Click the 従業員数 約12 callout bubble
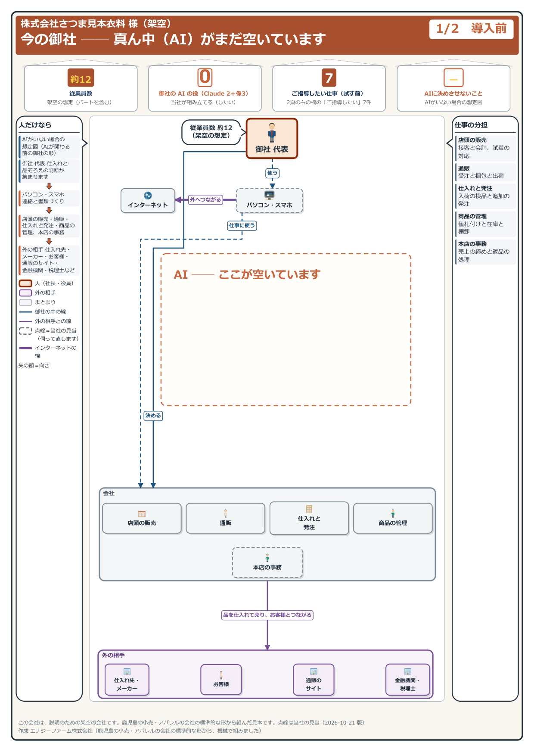The image size is (534, 756). [x=211, y=132]
